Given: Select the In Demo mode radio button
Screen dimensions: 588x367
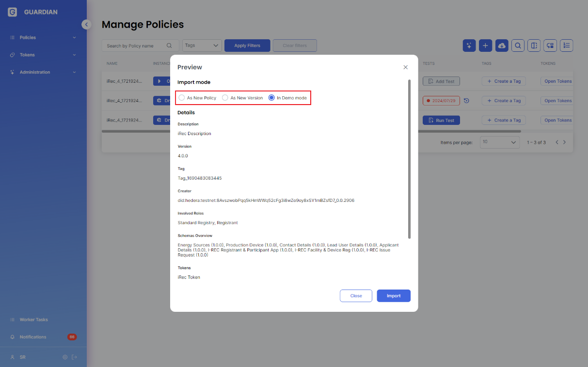Looking at the screenshot, I should point(271,98).
